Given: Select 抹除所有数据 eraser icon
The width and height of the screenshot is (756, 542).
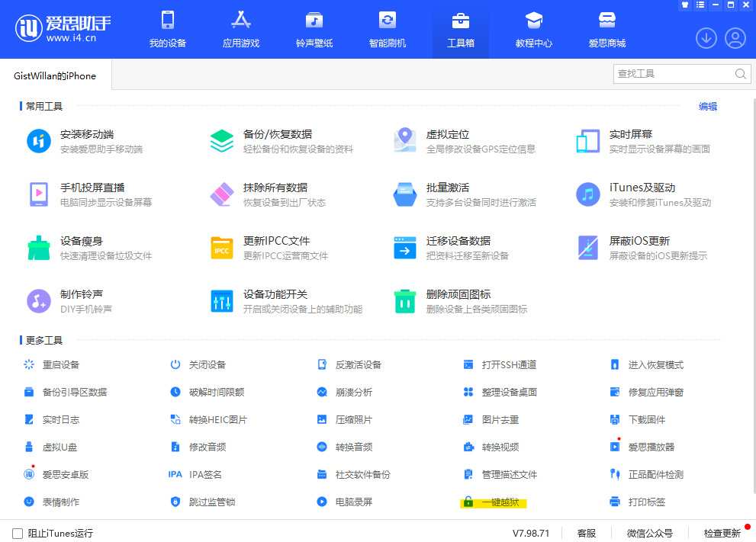Looking at the screenshot, I should pos(222,194).
